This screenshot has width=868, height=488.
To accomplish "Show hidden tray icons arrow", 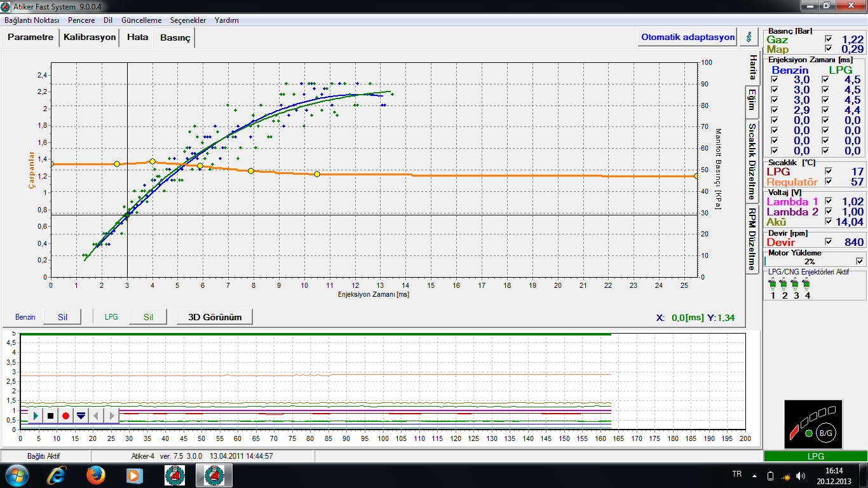I will click(x=754, y=475).
